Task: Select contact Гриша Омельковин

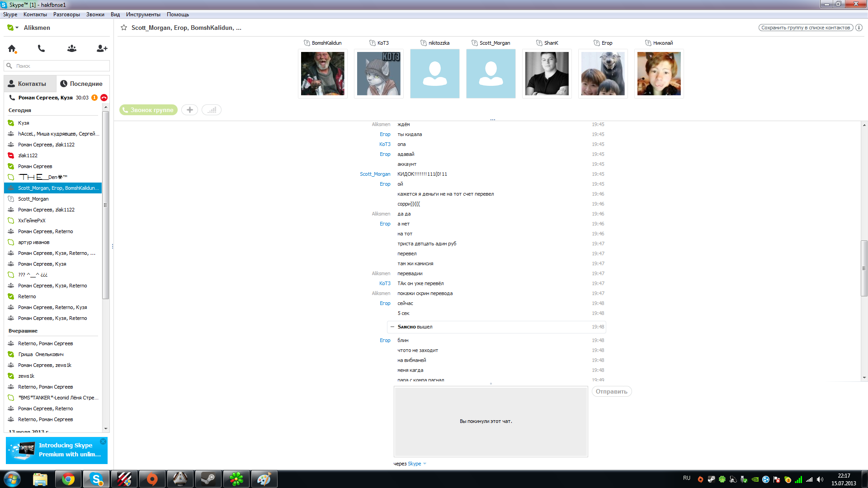Action: tap(53, 354)
